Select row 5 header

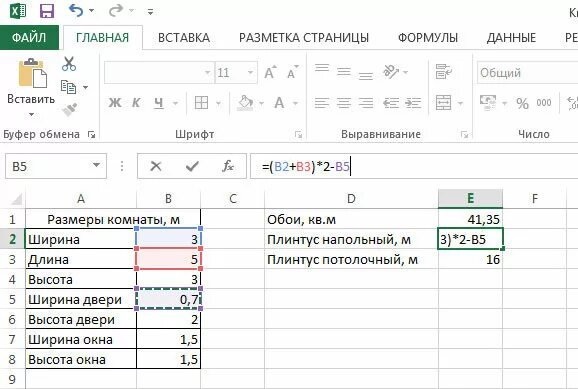[12, 299]
